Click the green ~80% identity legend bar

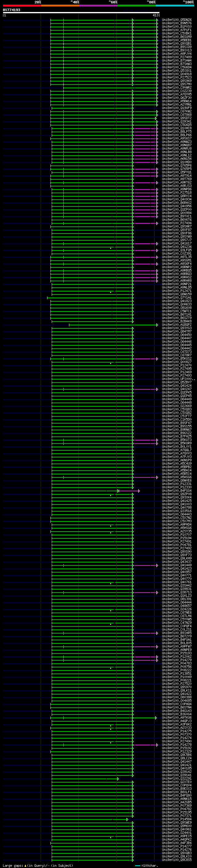pos(137,6)
